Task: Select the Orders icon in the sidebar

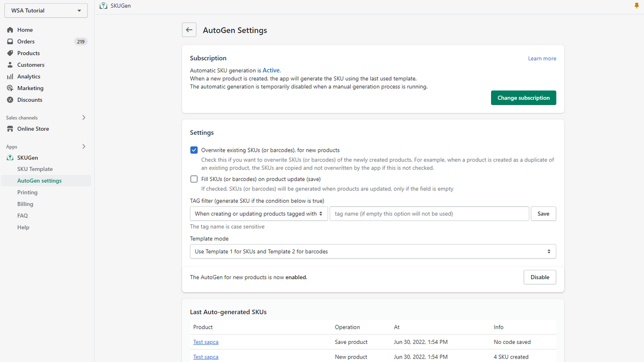Action: tap(9, 41)
